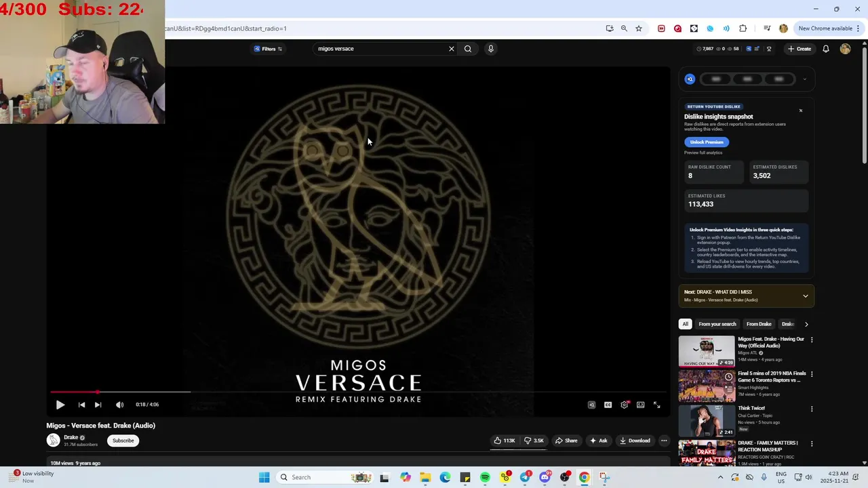Close the Dislike insights snapshot panel
Viewport: 868px width, 488px height.
[801, 110]
